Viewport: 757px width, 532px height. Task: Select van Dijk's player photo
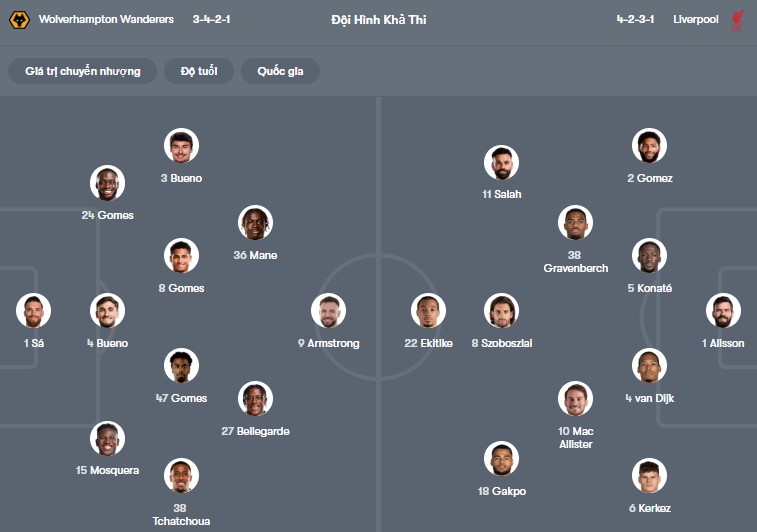(649, 366)
